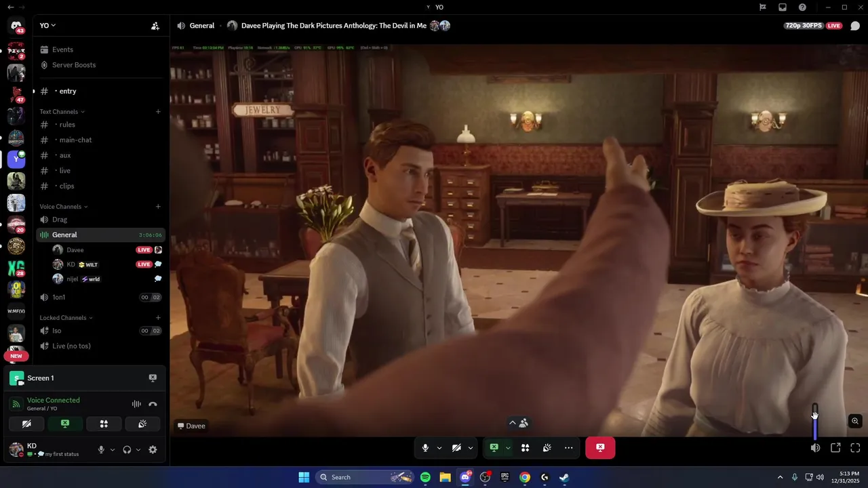Open the Inbox icon in title bar
The width and height of the screenshot is (868, 488).
pyautogui.click(x=783, y=7)
